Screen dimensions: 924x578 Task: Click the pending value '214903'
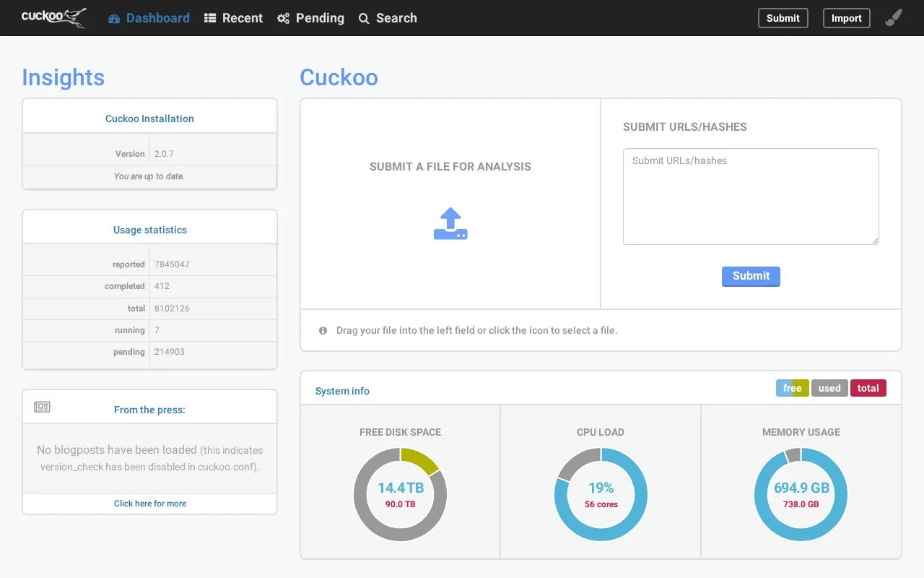click(170, 352)
